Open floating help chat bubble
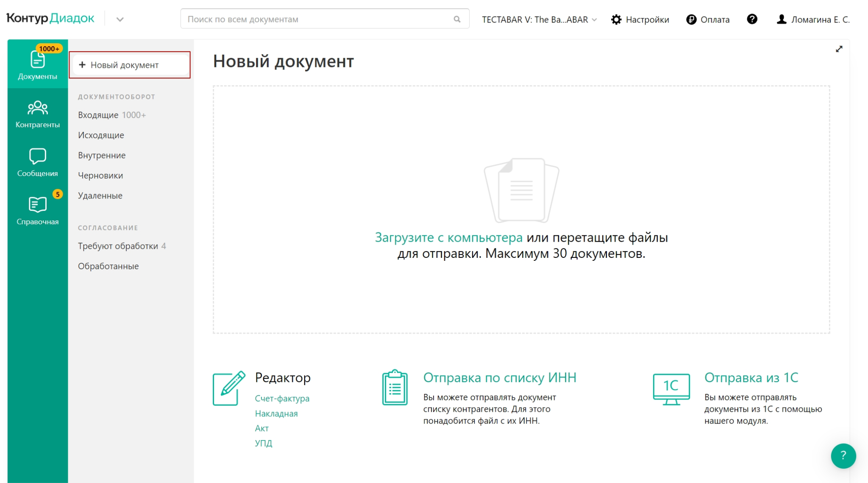Viewport: 868px width, 483px height. [843, 455]
